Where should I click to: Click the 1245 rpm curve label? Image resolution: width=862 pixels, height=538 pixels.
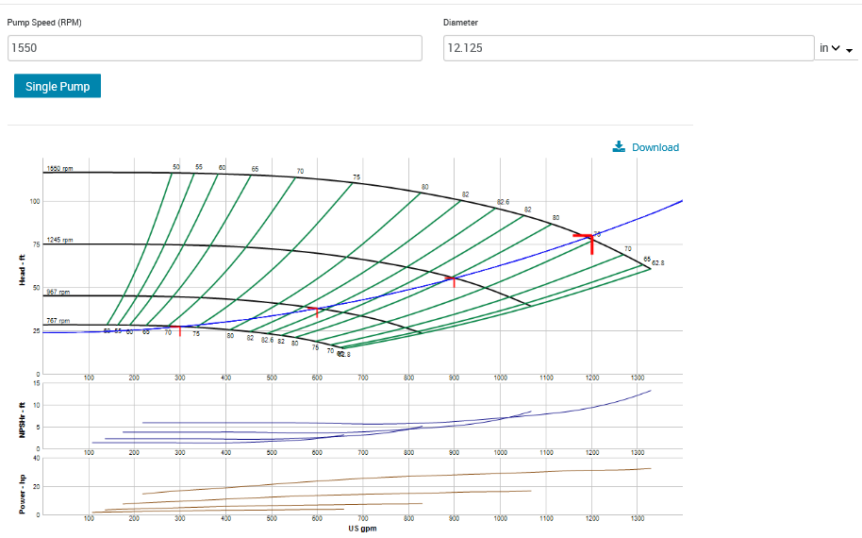click(x=60, y=240)
